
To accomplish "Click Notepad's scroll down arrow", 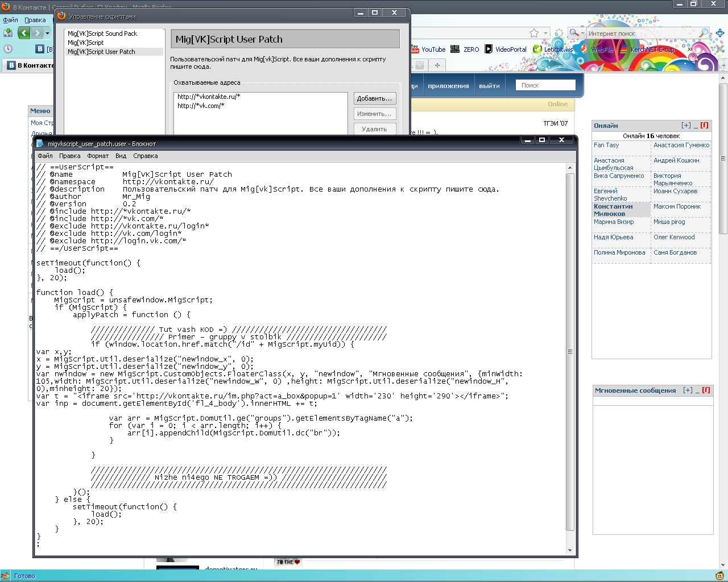I will tap(570, 550).
